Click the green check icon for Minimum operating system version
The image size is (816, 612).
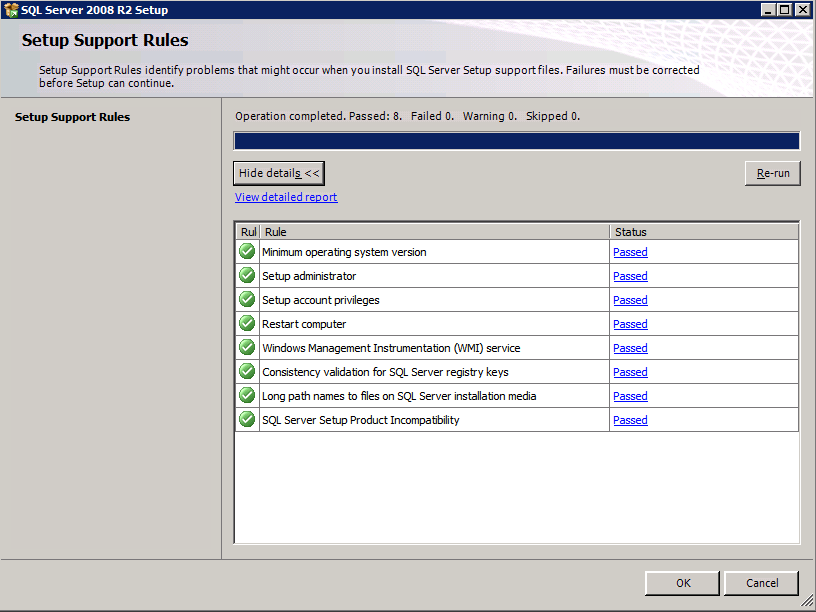pos(247,251)
